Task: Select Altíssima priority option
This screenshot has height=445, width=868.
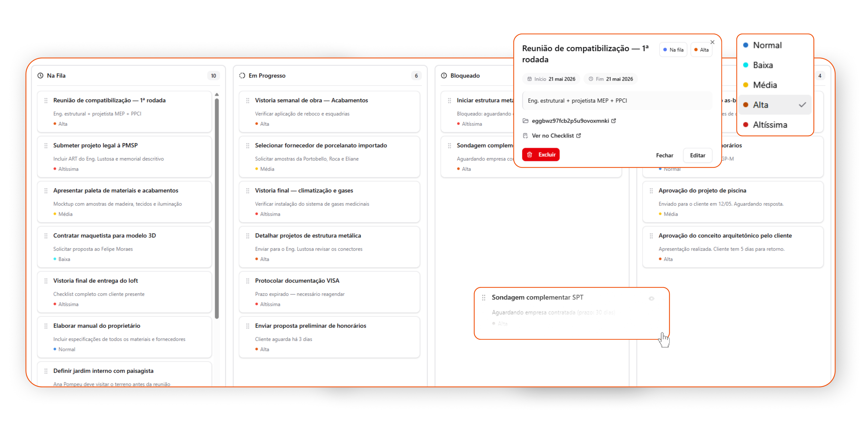Action: [775, 125]
